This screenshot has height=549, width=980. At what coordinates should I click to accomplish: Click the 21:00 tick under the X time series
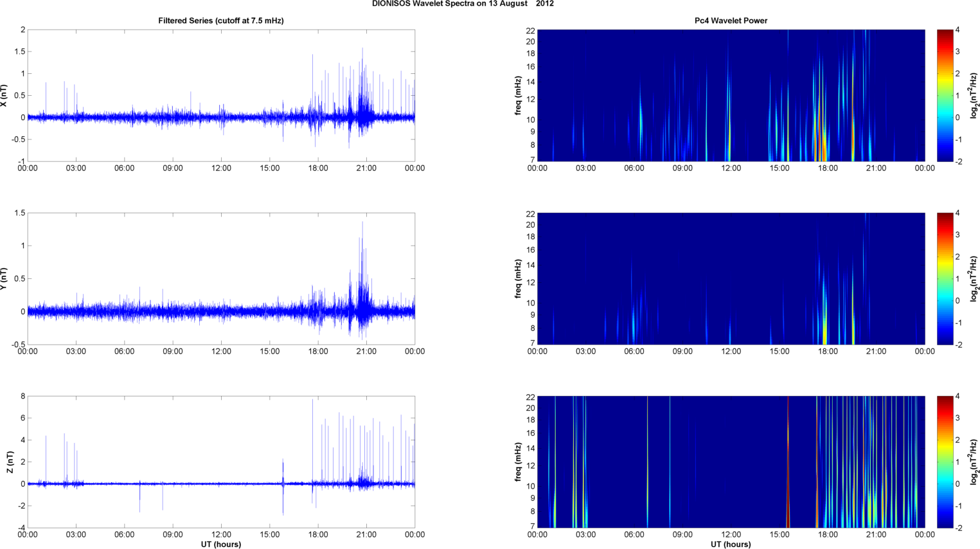pos(366,168)
